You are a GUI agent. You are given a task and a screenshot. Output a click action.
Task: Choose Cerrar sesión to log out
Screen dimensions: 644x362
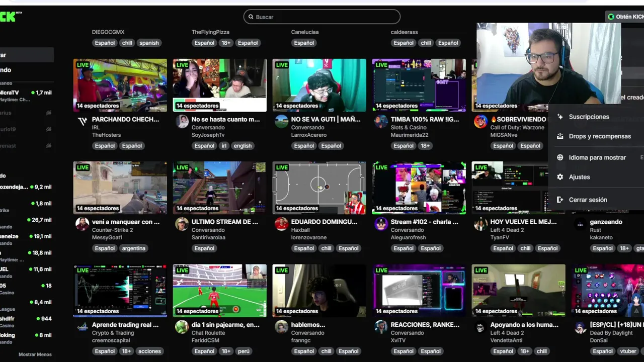(596, 200)
